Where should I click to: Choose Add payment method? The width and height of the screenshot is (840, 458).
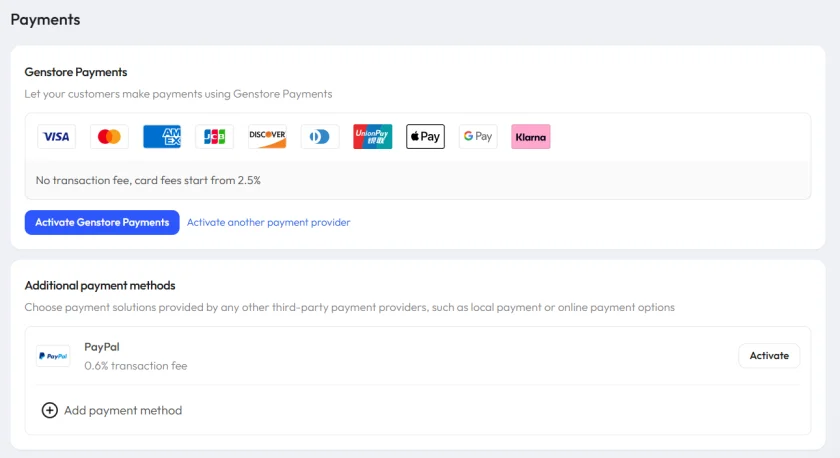coord(123,410)
